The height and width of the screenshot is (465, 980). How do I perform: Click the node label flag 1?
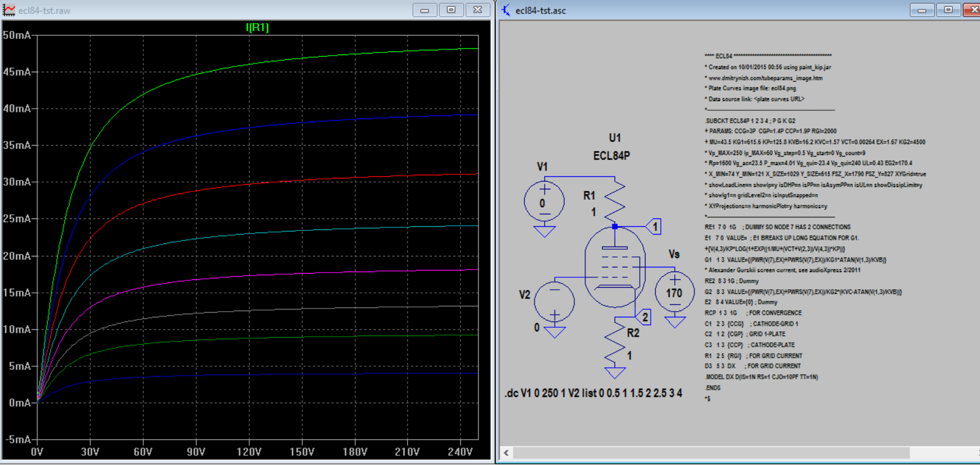654,227
